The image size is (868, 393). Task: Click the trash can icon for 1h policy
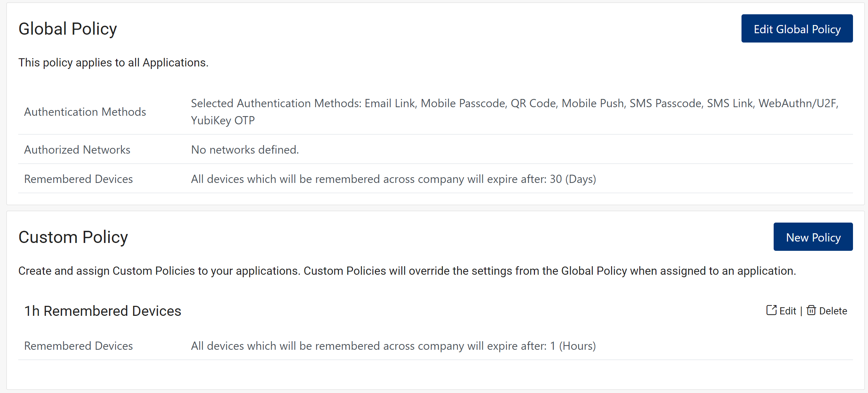pyautogui.click(x=811, y=310)
